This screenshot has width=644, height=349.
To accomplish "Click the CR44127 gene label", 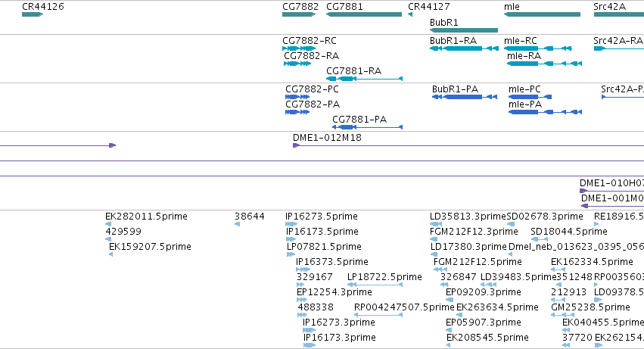I will tap(429, 7).
